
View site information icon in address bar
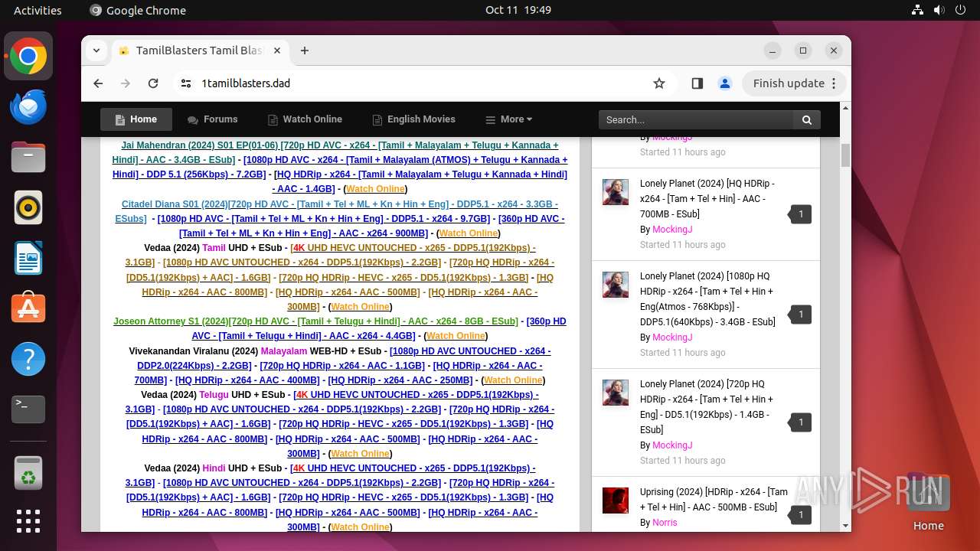pyautogui.click(x=185, y=83)
